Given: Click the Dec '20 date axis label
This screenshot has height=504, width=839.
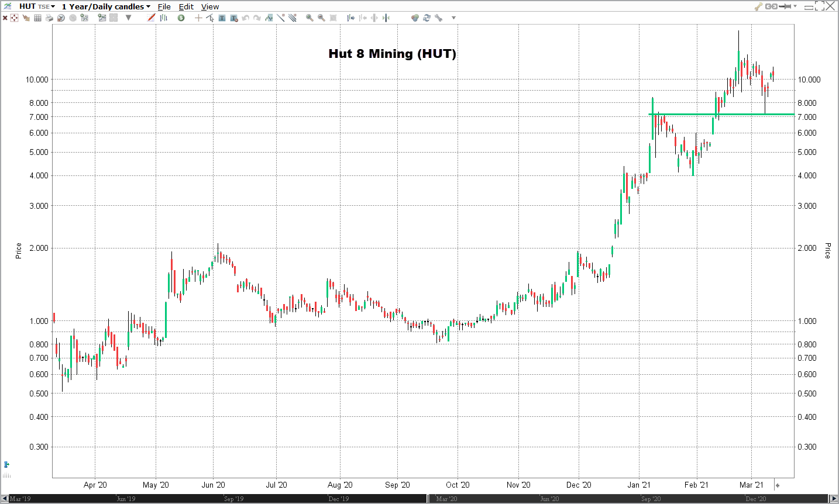Looking at the screenshot, I should [579, 485].
